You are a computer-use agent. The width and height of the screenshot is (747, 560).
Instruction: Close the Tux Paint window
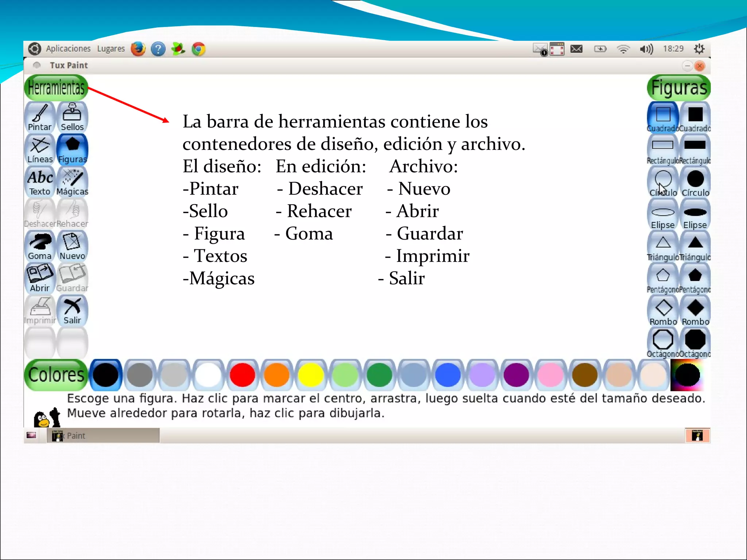click(700, 66)
